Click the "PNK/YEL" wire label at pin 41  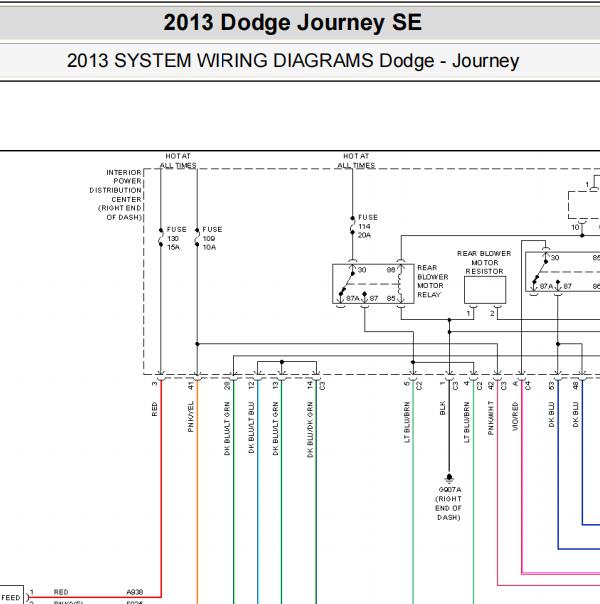190,416
